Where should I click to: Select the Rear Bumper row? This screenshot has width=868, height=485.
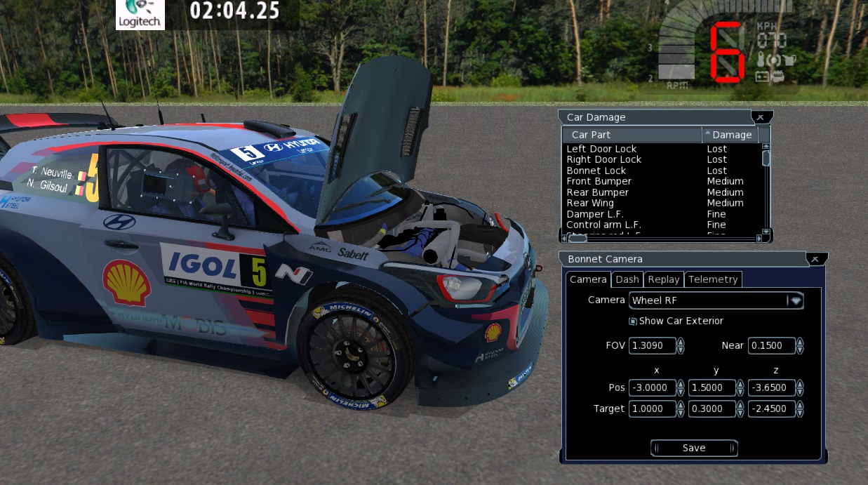[x=661, y=192]
